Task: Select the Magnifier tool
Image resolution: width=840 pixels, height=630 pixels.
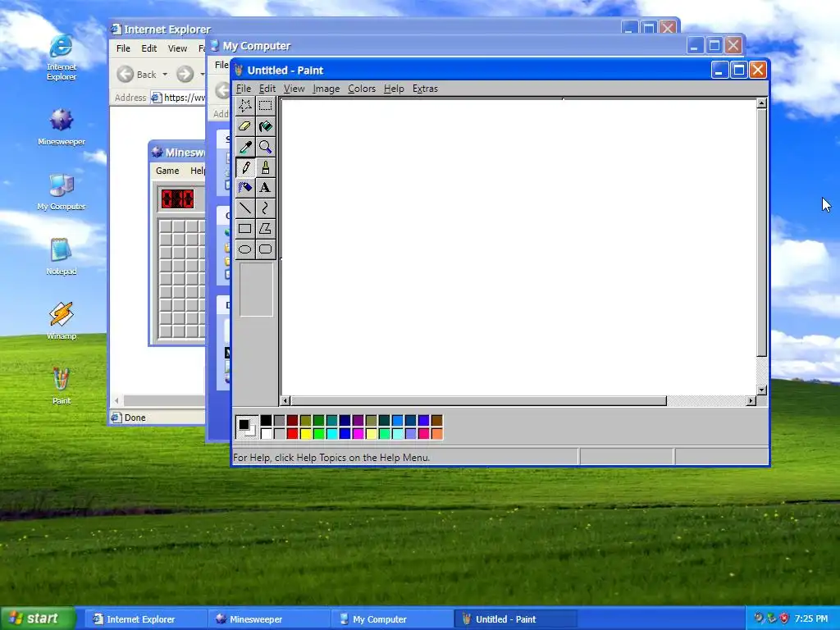Action: click(x=265, y=147)
